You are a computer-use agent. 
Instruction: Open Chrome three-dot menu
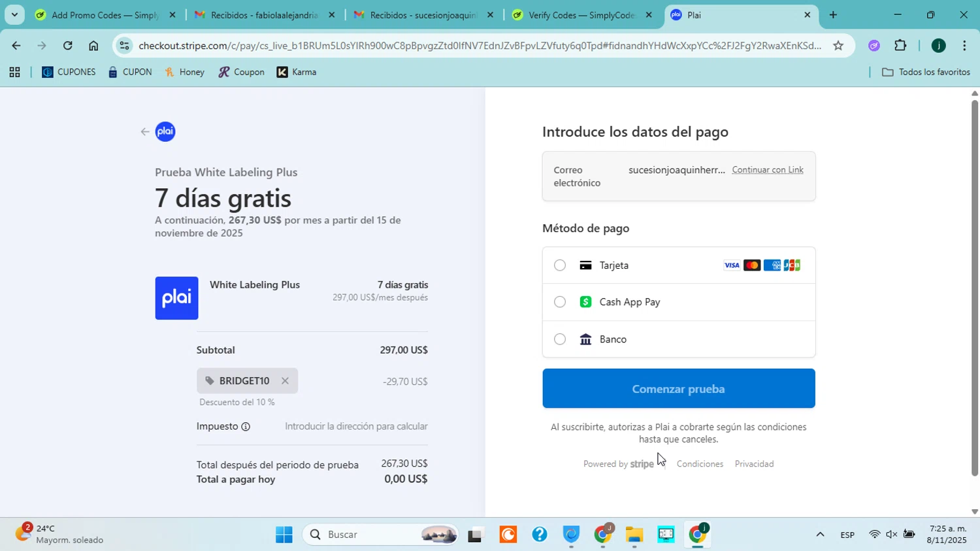964,46
